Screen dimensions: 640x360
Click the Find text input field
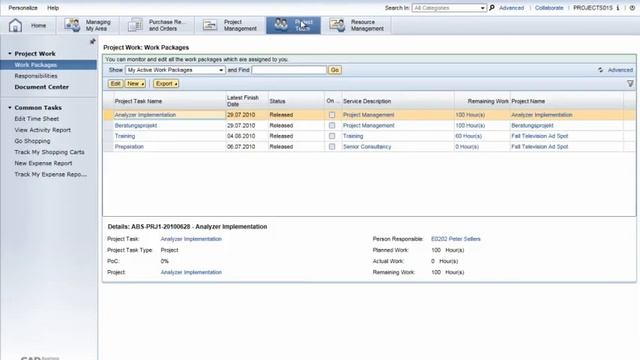pyautogui.click(x=289, y=70)
